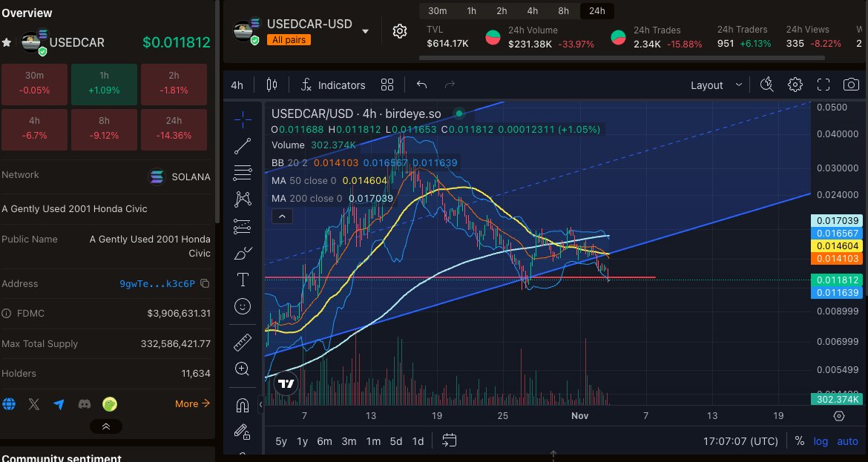Select the trend line drawing tool
868x462 pixels.
243,146
